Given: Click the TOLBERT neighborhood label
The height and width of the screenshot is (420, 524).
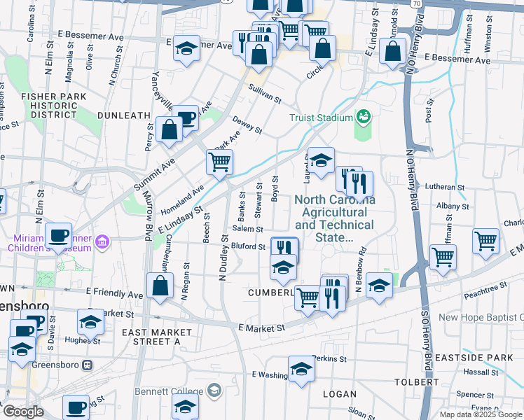Looking at the screenshot, I should tap(417, 382).
